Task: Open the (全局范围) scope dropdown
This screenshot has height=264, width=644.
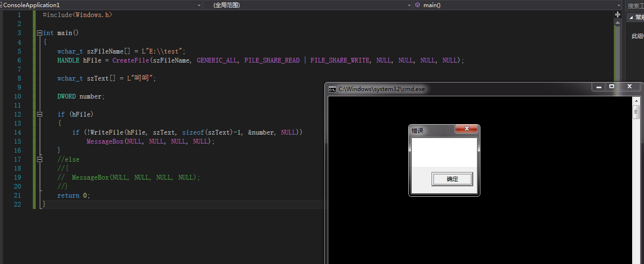Action: pyautogui.click(x=308, y=5)
